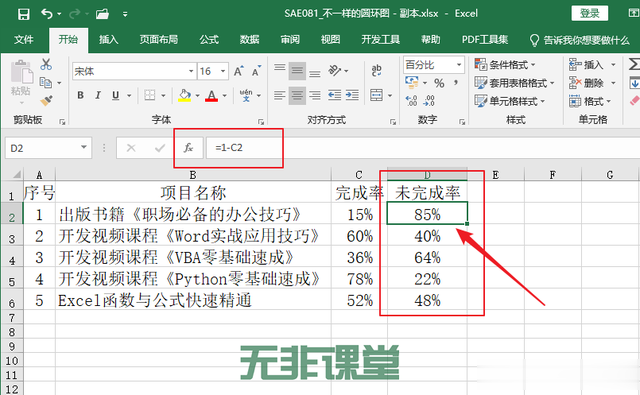Toggle Bold formatting
This screenshot has height=395, width=640.
pos(80,95)
